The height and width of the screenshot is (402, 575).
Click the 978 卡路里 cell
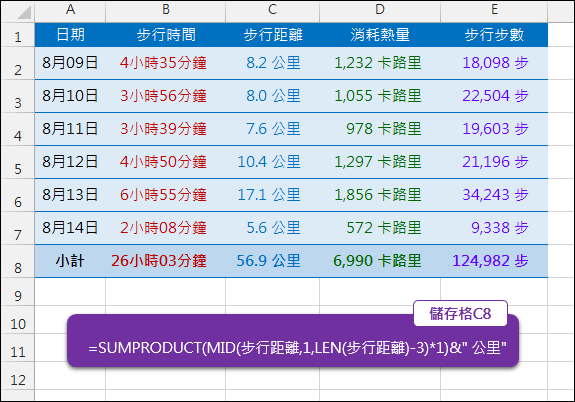point(380,129)
